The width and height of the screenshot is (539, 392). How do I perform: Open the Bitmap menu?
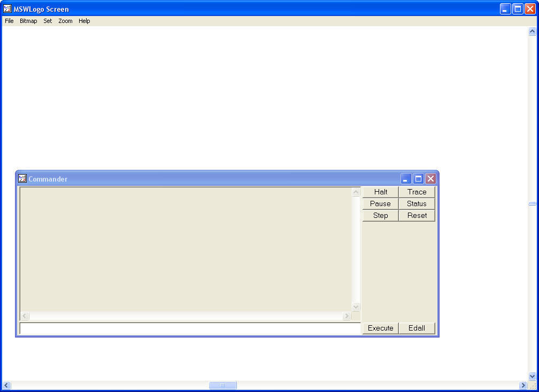pos(28,21)
